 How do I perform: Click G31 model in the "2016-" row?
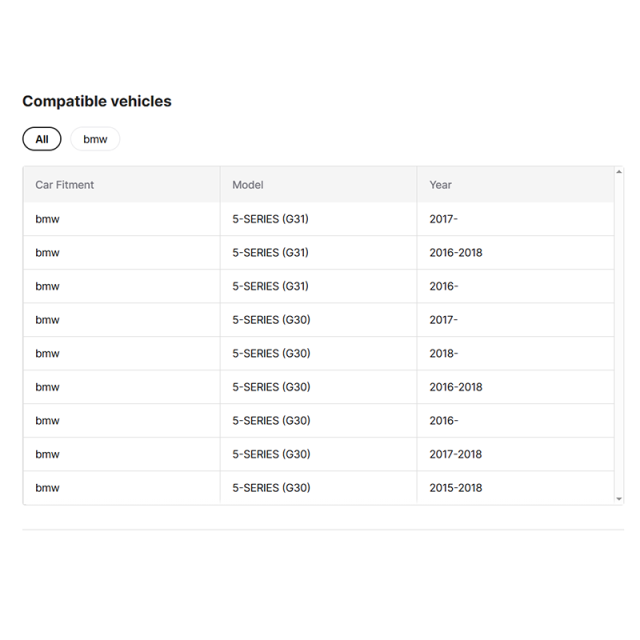270,286
